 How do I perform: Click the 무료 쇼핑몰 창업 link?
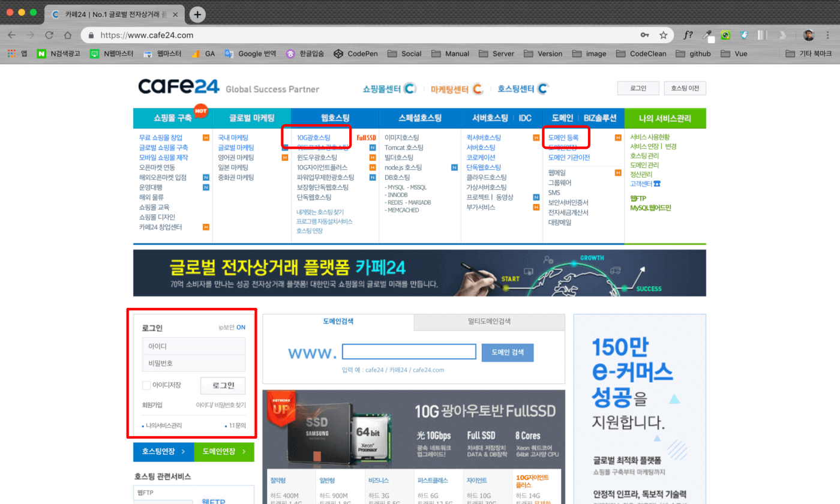coord(160,137)
